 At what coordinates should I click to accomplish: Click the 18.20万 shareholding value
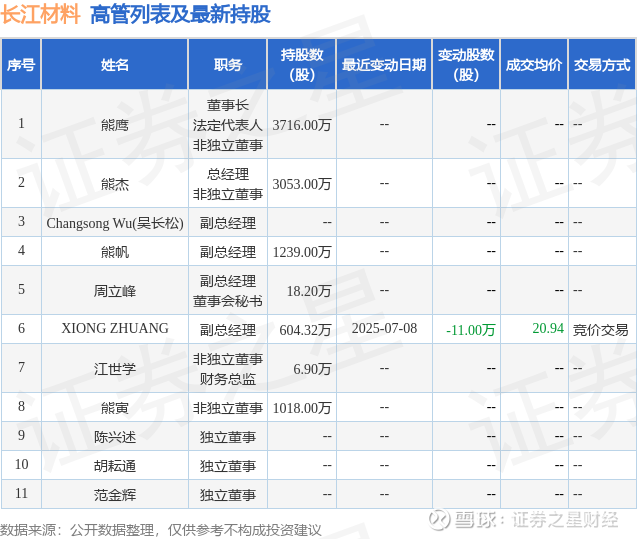(309, 291)
